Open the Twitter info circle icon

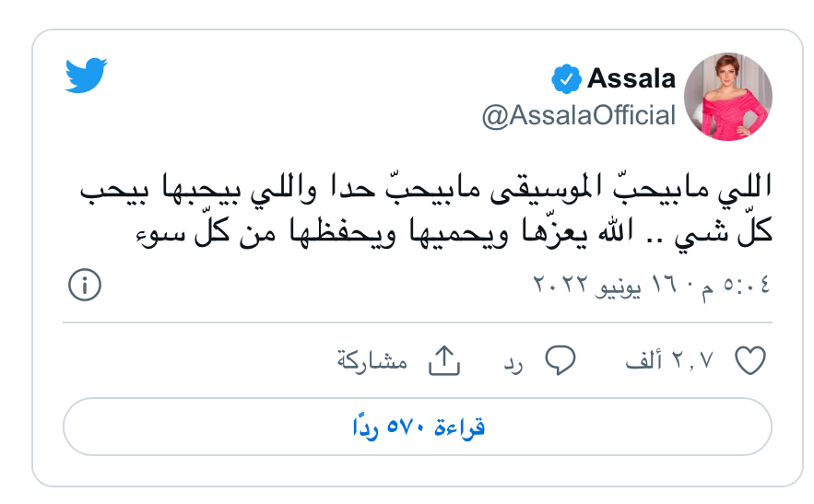pyautogui.click(x=84, y=286)
